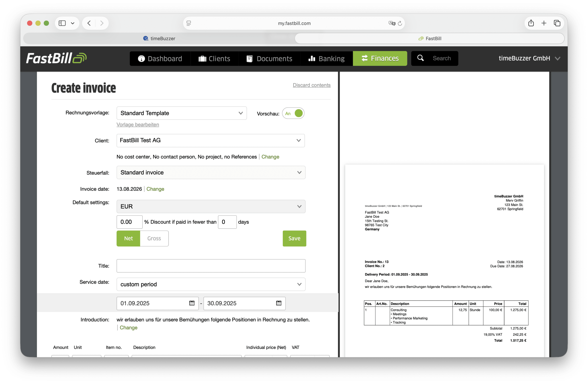
Task: Expand the Service date custom period dropdown
Action: click(x=211, y=284)
